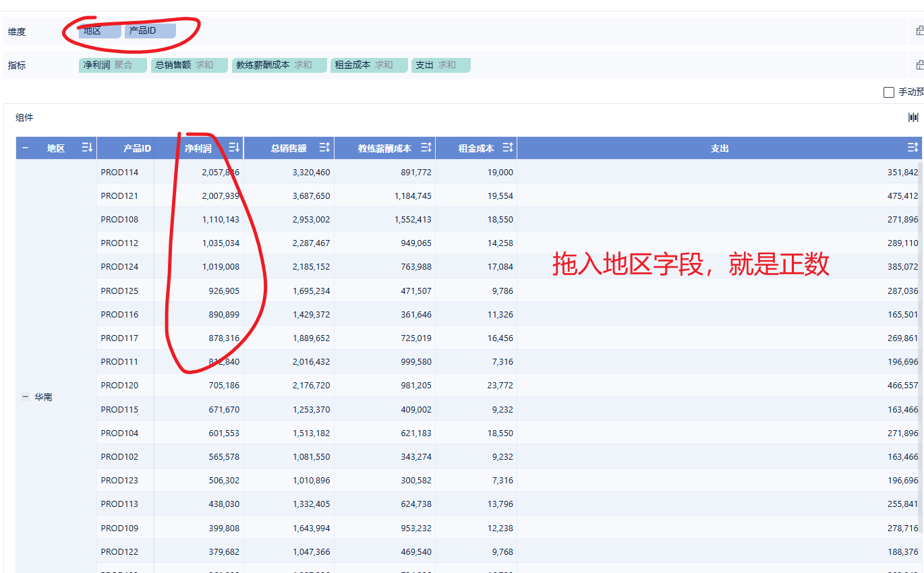Screen dimensions: 924x573
Task: Click 净利润 value 1,110,143
Action: tap(221, 219)
